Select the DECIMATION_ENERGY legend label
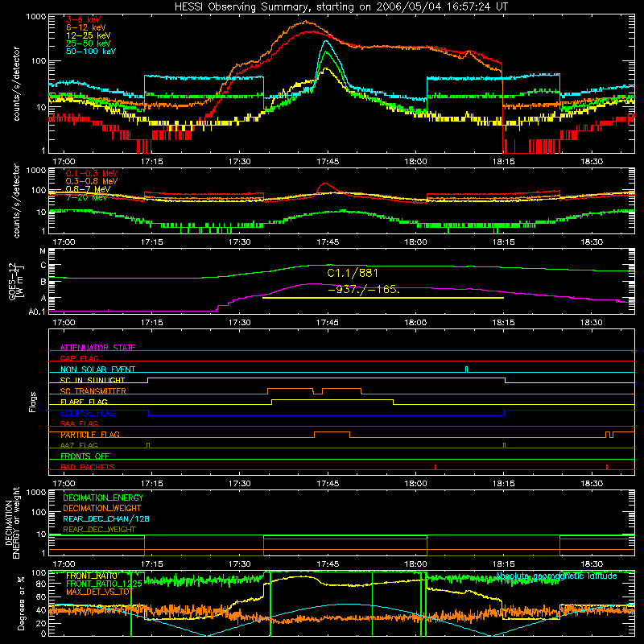The width and height of the screenshot is (644, 644). 103,497
